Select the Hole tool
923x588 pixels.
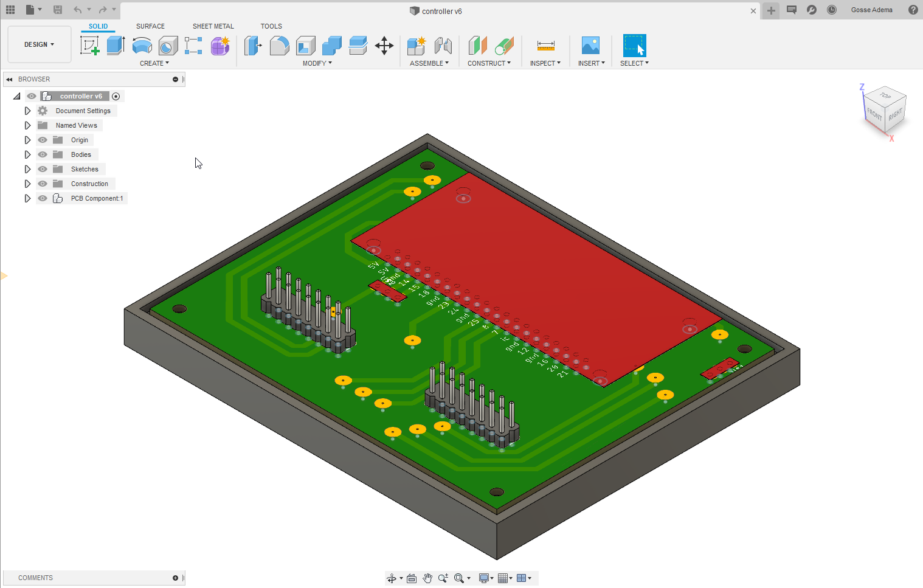[168, 46]
